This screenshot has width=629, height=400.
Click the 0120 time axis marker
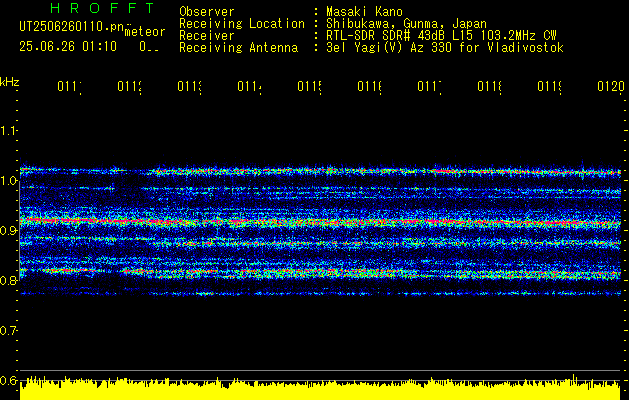click(611, 87)
